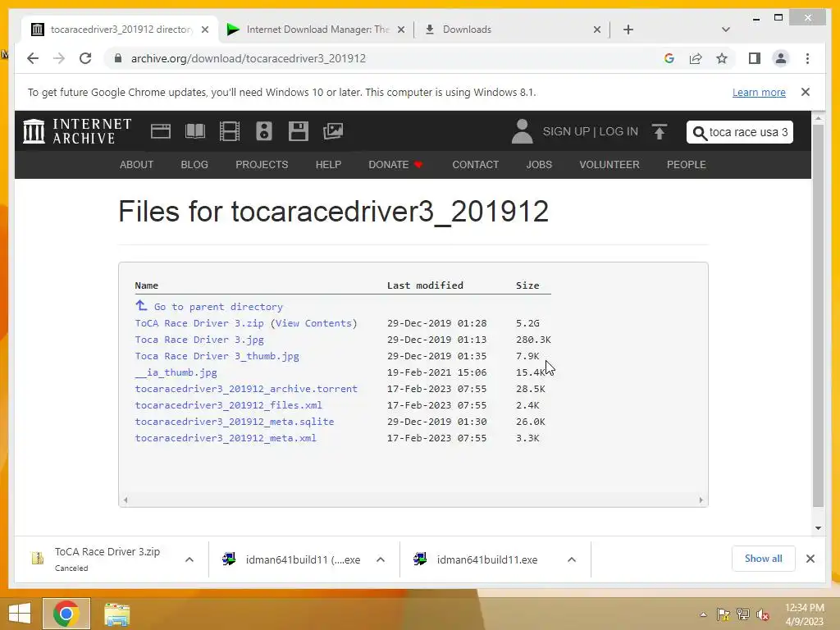Viewport: 840px width, 630px height.
Task: Reload the page
Action: (85, 58)
